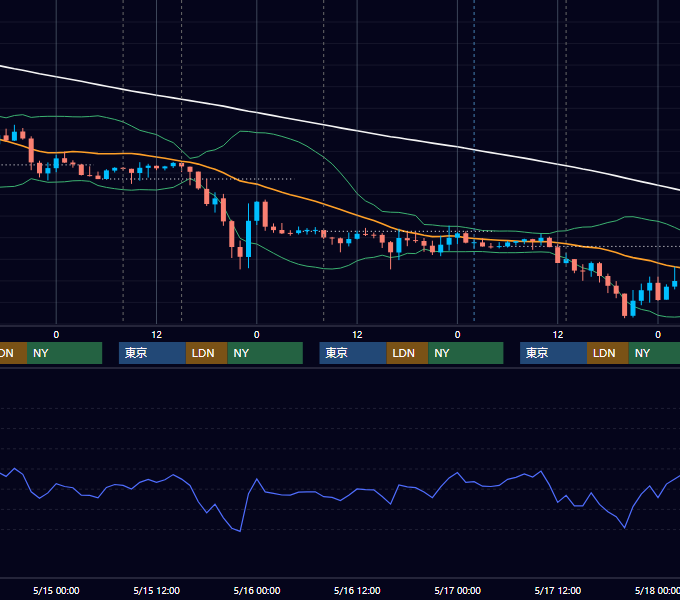Select the NY session block ending 5/16 00:00
The width and height of the screenshot is (680, 600).
tap(265, 353)
